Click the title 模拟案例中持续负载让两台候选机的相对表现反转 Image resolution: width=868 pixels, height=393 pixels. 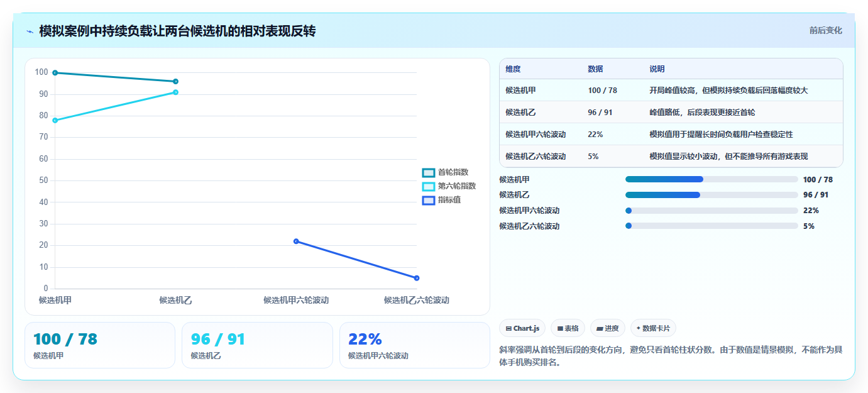pyautogui.click(x=177, y=31)
